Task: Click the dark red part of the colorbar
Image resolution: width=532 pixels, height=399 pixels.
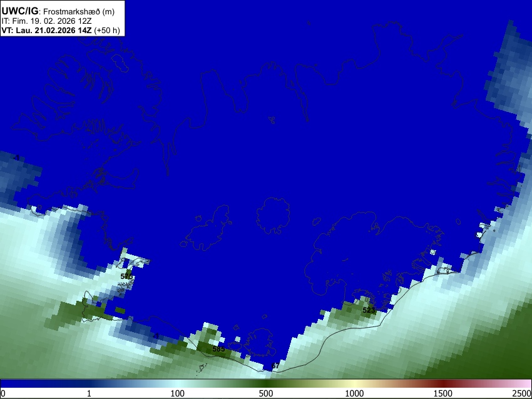Action: pyautogui.click(x=443, y=383)
